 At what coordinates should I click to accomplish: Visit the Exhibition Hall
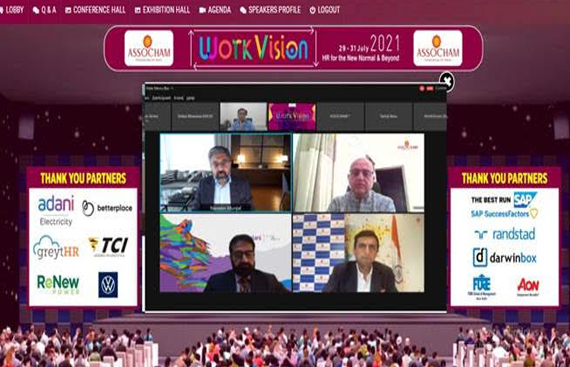click(x=162, y=10)
